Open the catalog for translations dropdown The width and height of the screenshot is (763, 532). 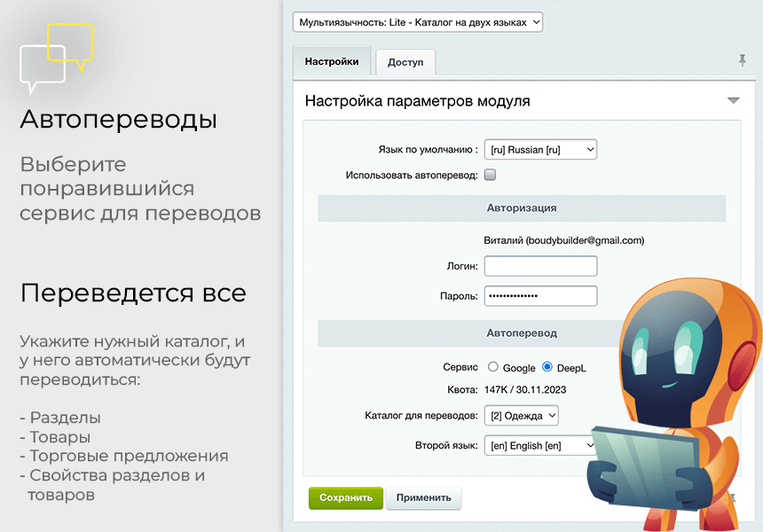521,416
